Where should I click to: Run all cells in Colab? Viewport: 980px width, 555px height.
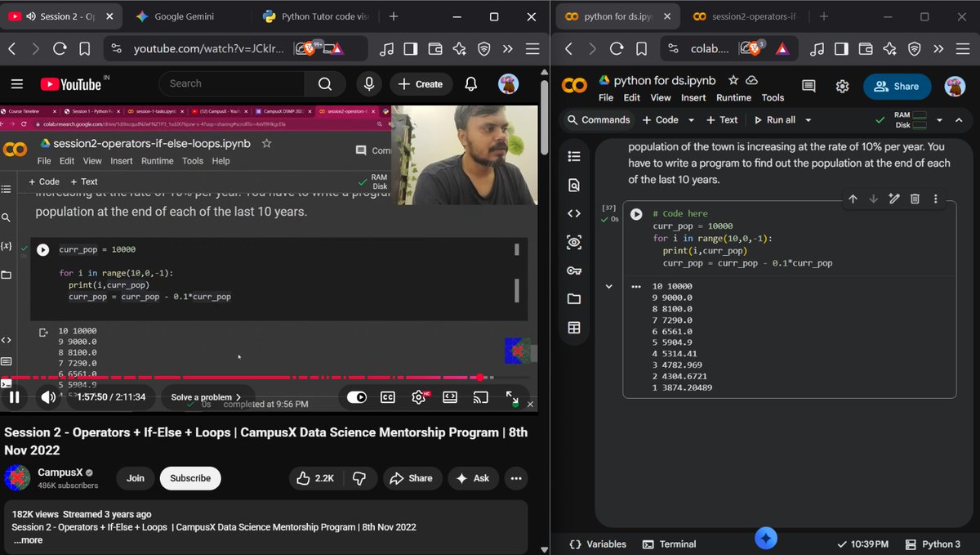[774, 119]
